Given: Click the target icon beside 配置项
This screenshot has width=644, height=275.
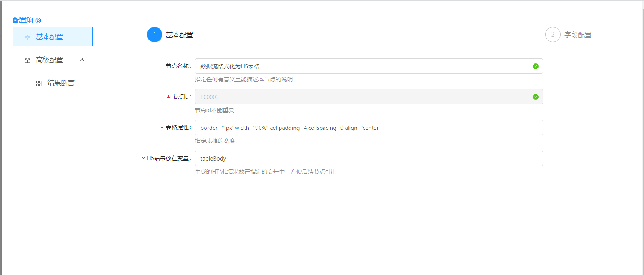Looking at the screenshot, I should [x=38, y=20].
